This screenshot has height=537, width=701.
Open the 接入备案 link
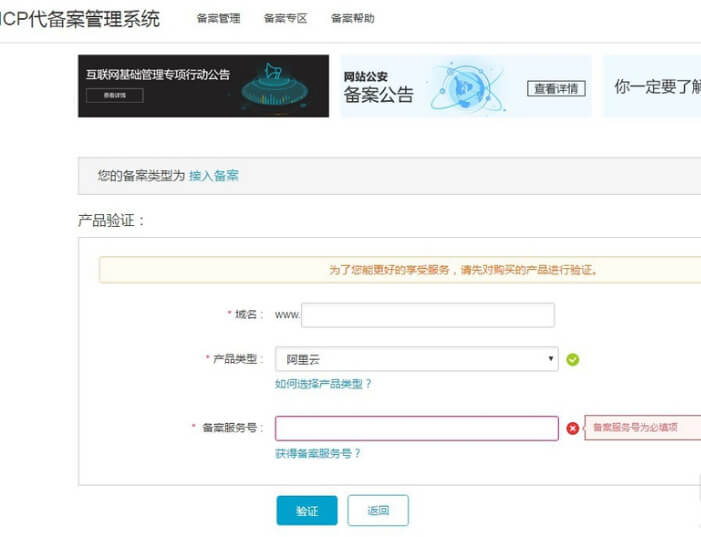pyautogui.click(x=214, y=175)
